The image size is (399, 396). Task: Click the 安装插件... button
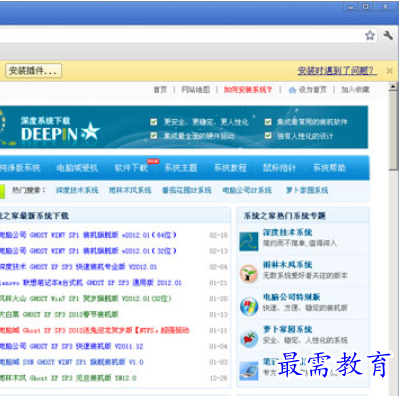(33, 71)
